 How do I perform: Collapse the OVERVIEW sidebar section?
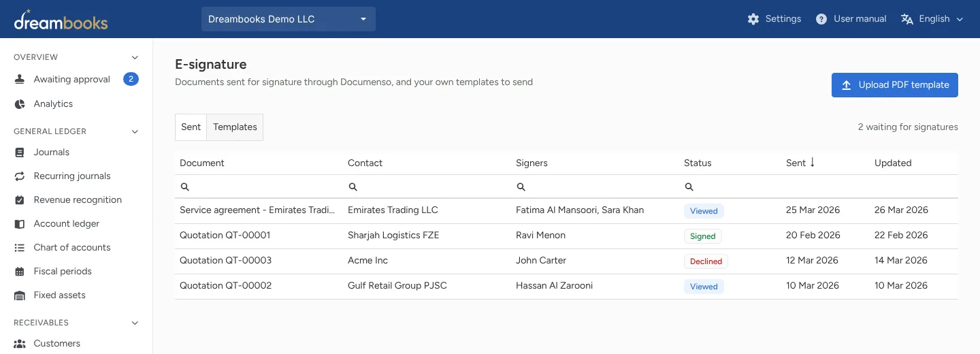pos(135,57)
